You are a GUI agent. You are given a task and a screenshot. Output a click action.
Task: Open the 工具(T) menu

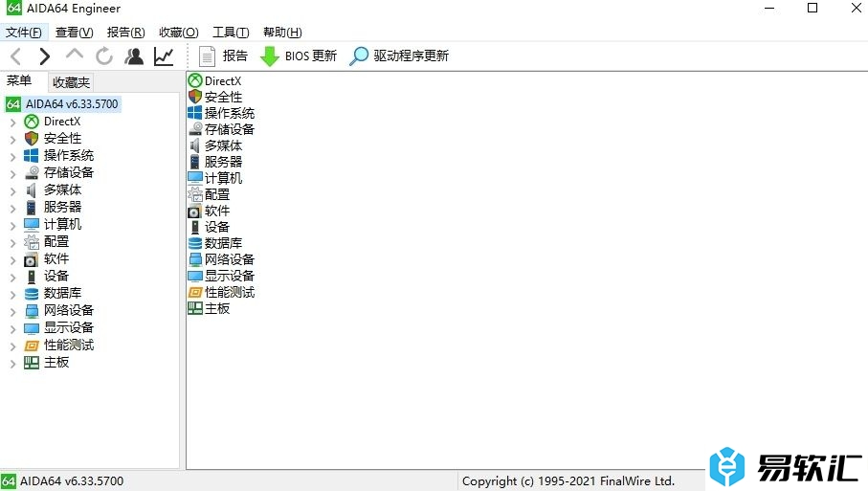(x=231, y=33)
